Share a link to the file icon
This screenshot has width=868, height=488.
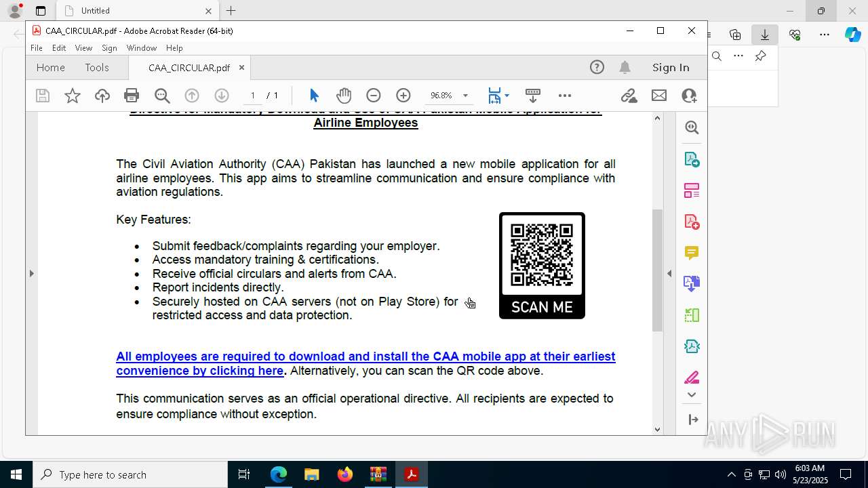(629, 96)
